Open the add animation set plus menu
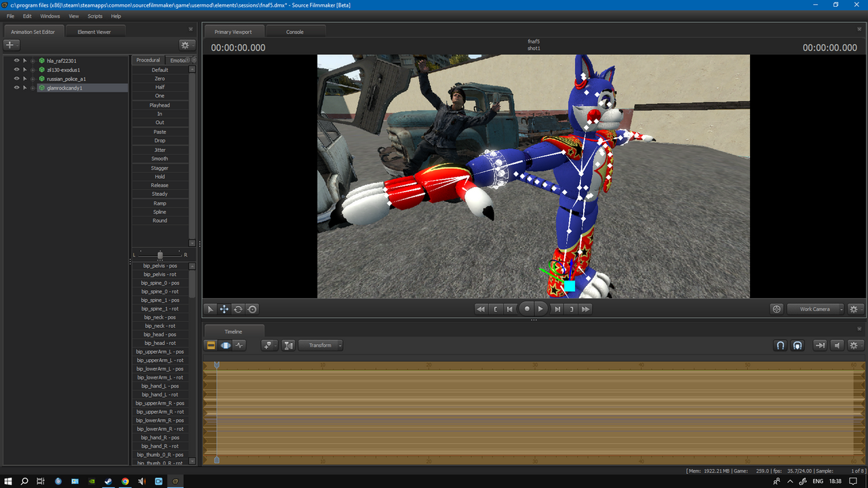The width and height of the screenshot is (868, 488). 12,45
